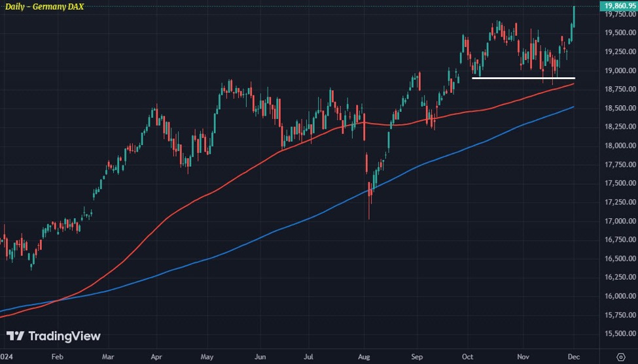Click the Sep label on time axis
The width and height of the screenshot is (638, 364).
tap(417, 357)
